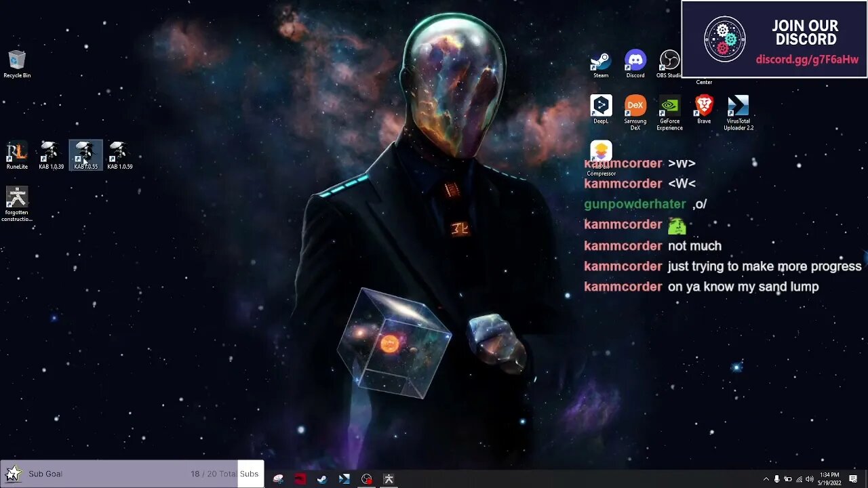Select the Samsung DeX desktop shortcut
Viewport: 868px width, 488px height.
click(x=635, y=113)
